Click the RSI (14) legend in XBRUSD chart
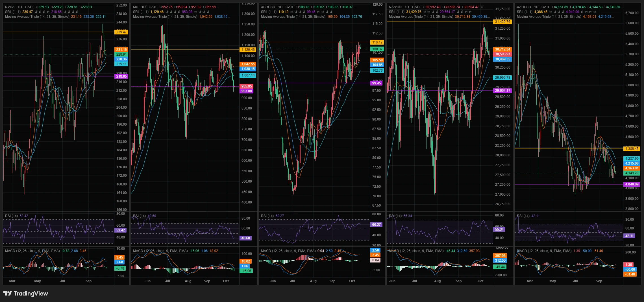Image resolution: width=644 pixels, height=302 pixels. 267,216
